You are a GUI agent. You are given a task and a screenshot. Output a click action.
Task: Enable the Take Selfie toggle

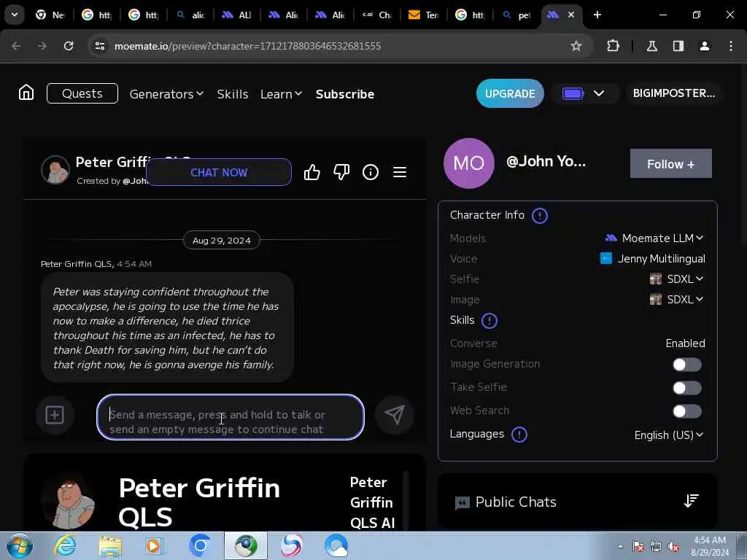click(x=686, y=388)
